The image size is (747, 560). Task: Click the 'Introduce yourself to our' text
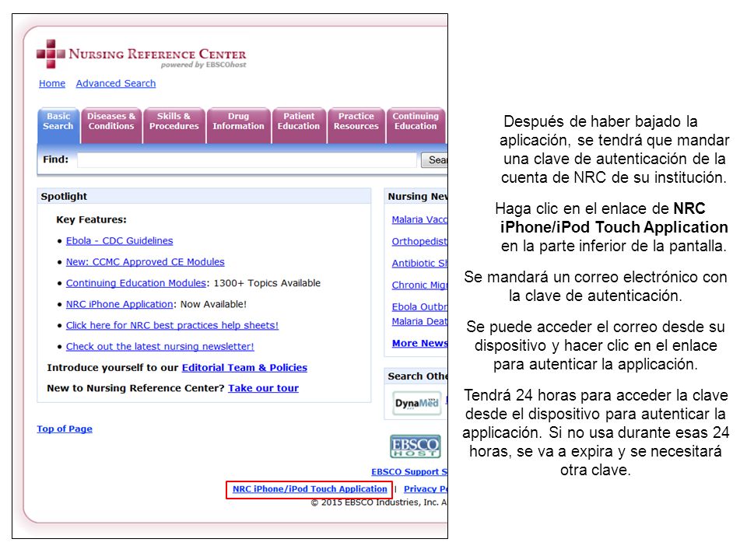point(112,368)
